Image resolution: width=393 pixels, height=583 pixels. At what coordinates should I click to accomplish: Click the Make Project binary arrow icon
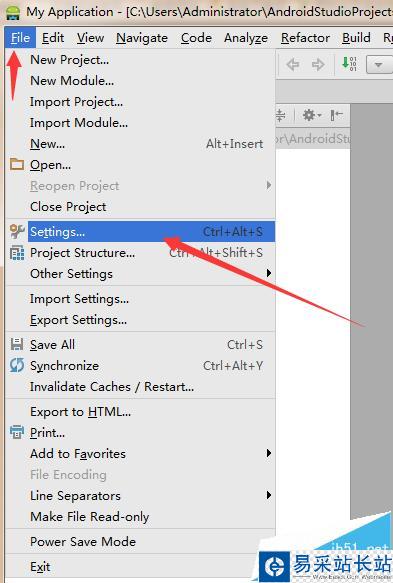[x=349, y=64]
